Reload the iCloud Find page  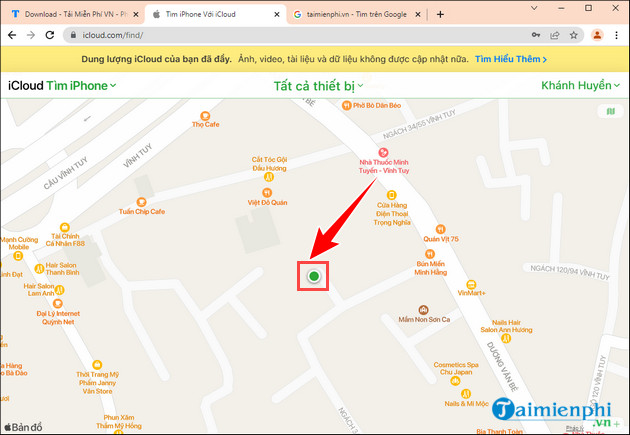coord(50,35)
